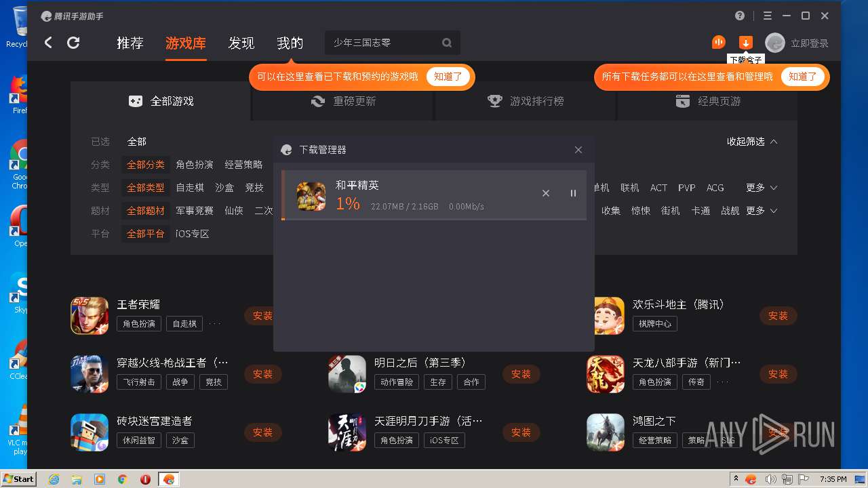Select the 重磅更新 category tab

[x=343, y=101]
